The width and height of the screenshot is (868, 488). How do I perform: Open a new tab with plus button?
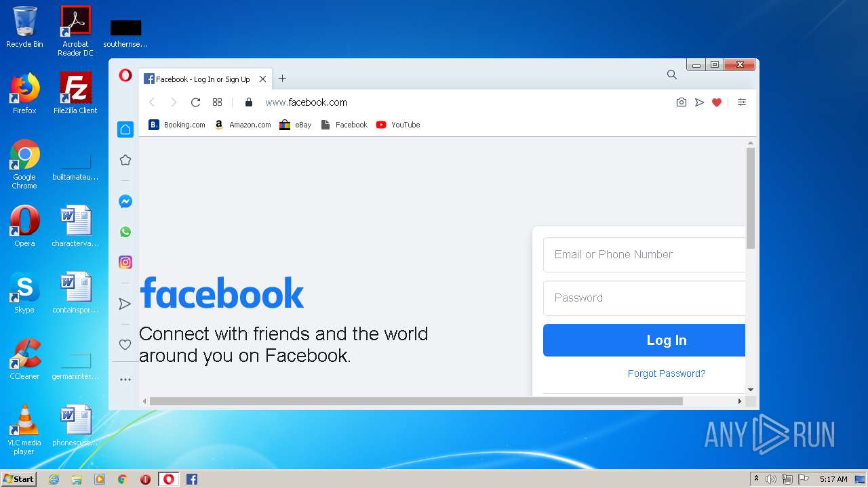pos(283,79)
